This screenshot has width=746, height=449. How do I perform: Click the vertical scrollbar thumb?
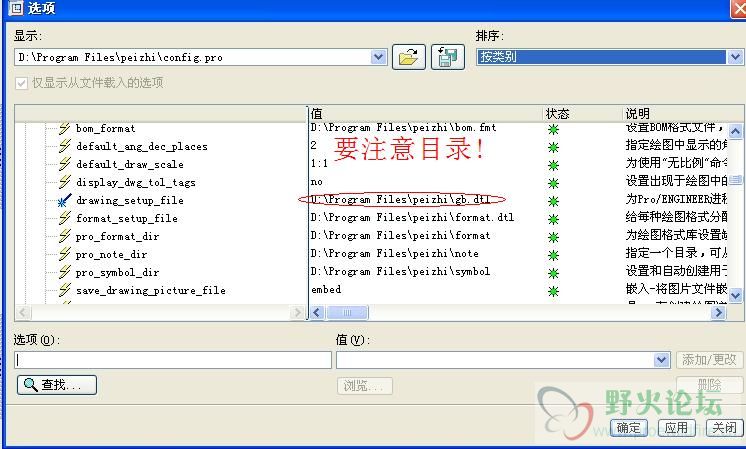coord(735,180)
